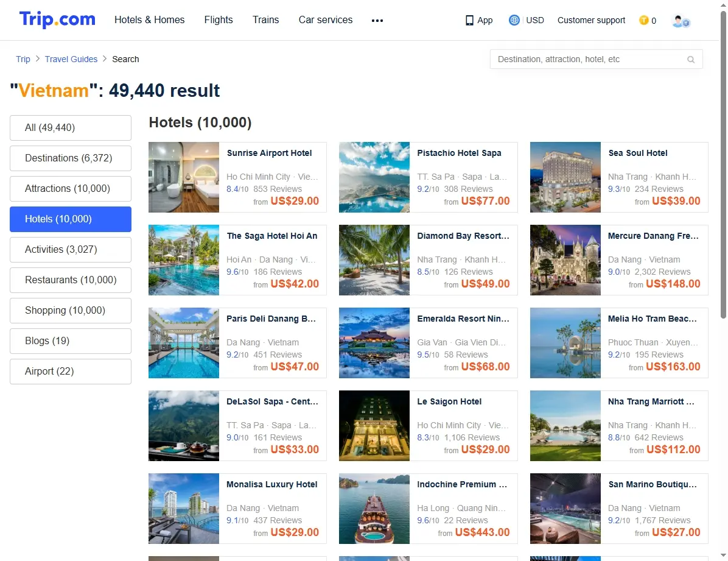Screen dimensions: 728x561
Task: Click Sea Soul Hotel title
Action: click(x=638, y=153)
